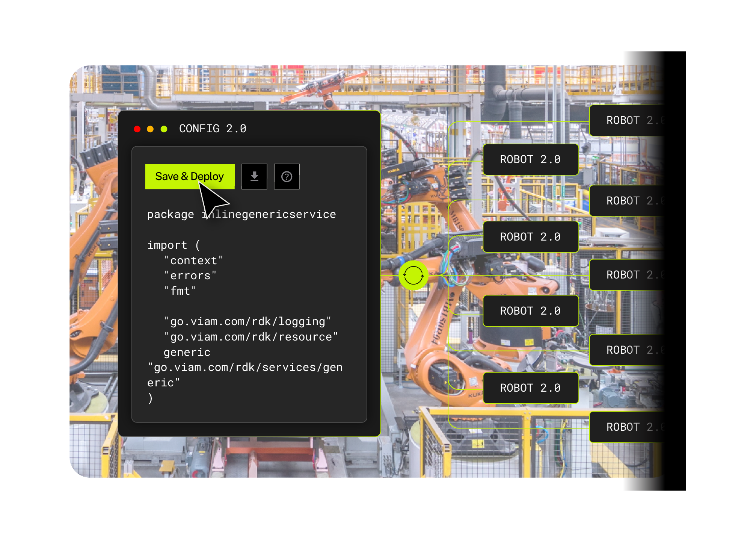The width and height of the screenshot is (756, 542).
Task: Click the download icon button
Action: (x=254, y=176)
